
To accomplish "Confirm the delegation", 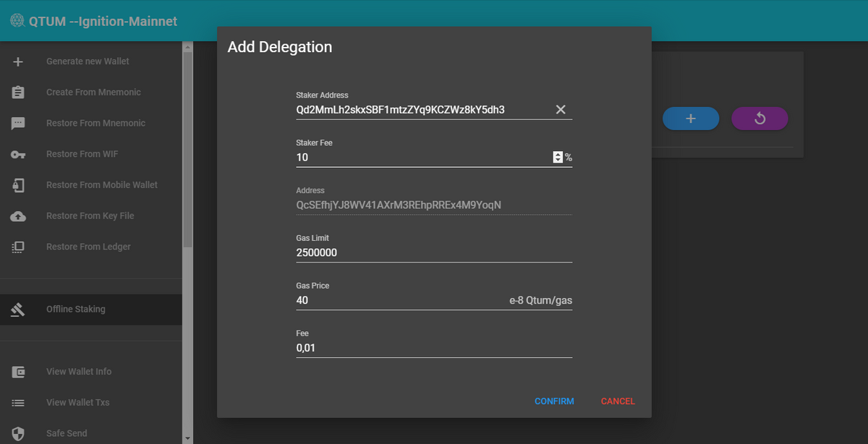I will [x=554, y=401].
